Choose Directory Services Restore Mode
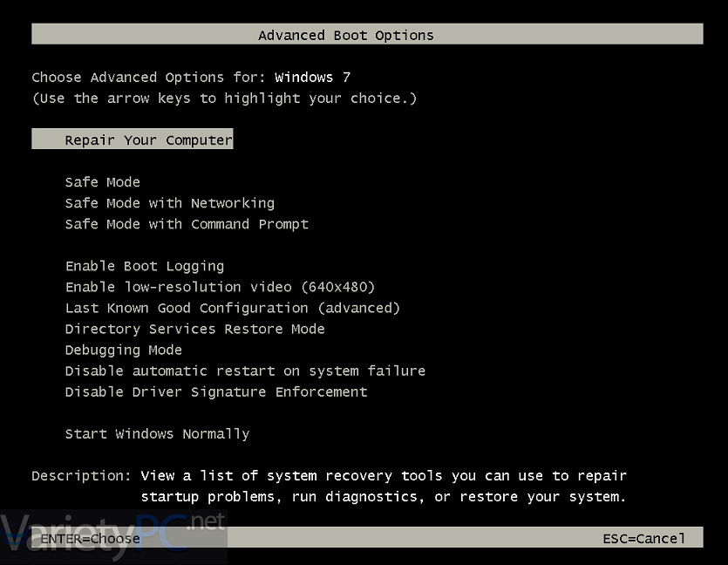This screenshot has height=565, width=728. pos(195,330)
